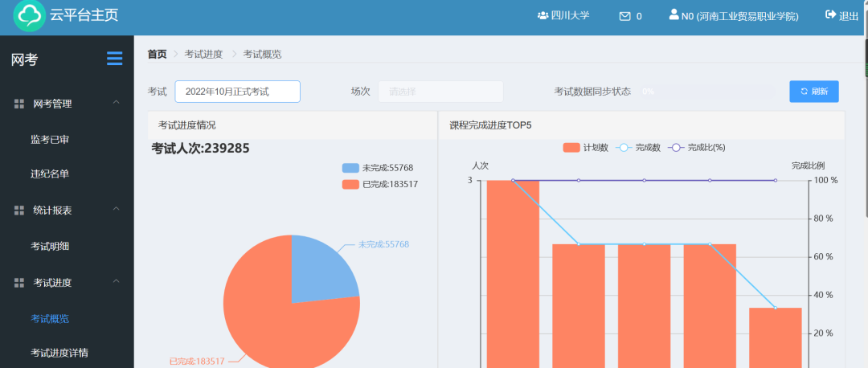The width and height of the screenshot is (868, 368).
Task: Toggle 已完成 legend in pie chart
Action: pos(350,184)
